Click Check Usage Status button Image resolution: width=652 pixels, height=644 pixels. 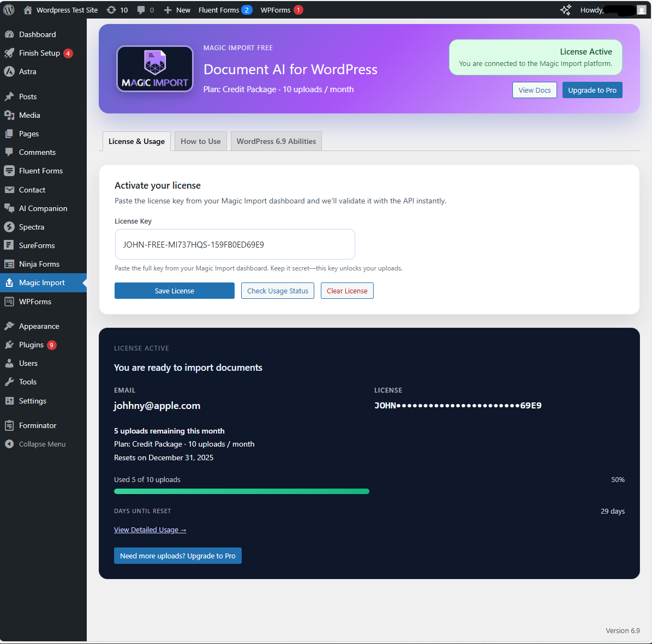click(277, 291)
